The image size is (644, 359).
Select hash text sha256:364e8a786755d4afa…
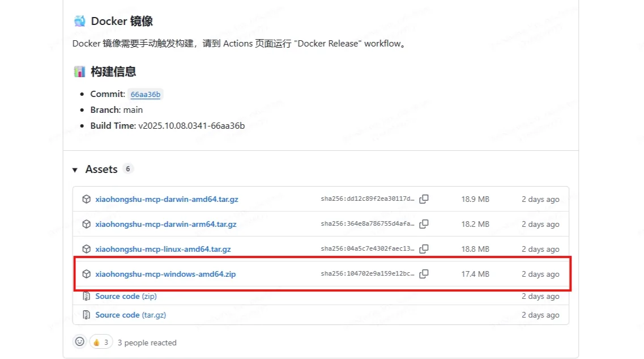tap(368, 223)
